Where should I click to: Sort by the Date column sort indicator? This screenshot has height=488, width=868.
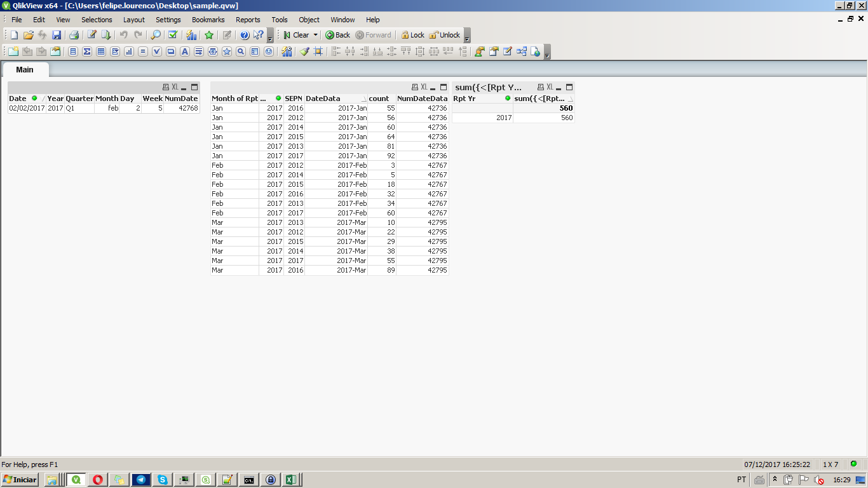[43, 99]
